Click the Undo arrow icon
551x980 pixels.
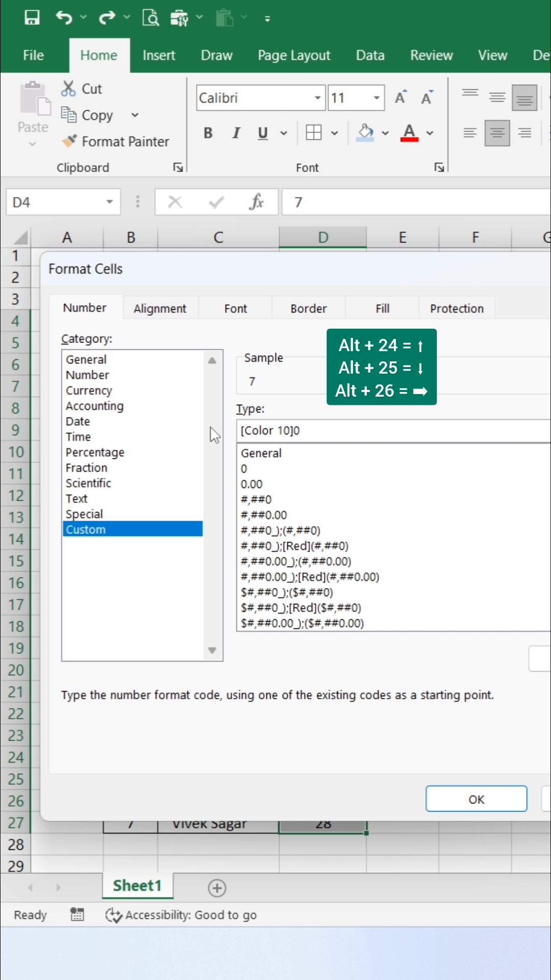(x=64, y=18)
